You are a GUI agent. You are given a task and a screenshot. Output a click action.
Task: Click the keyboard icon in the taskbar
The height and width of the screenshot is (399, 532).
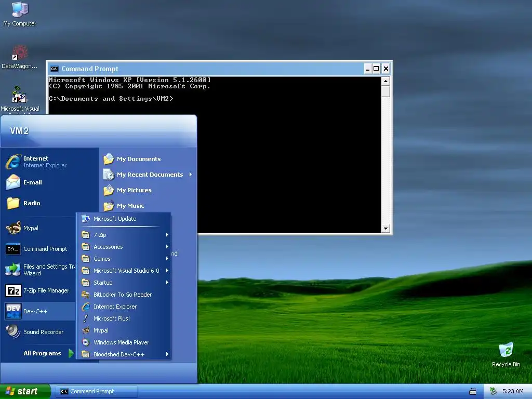[x=473, y=392]
